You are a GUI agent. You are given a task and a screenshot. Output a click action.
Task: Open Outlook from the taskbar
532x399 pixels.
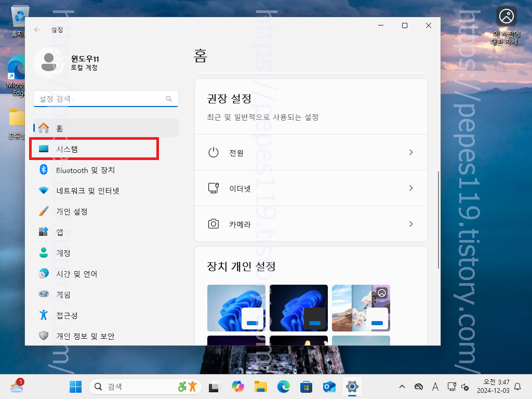pos(329,387)
